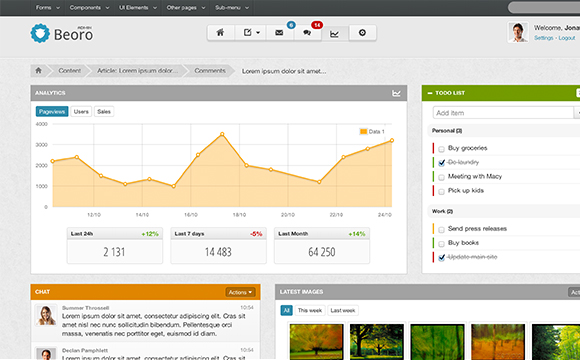Click the Add item input field
This screenshot has width=580, height=360.
point(503,113)
